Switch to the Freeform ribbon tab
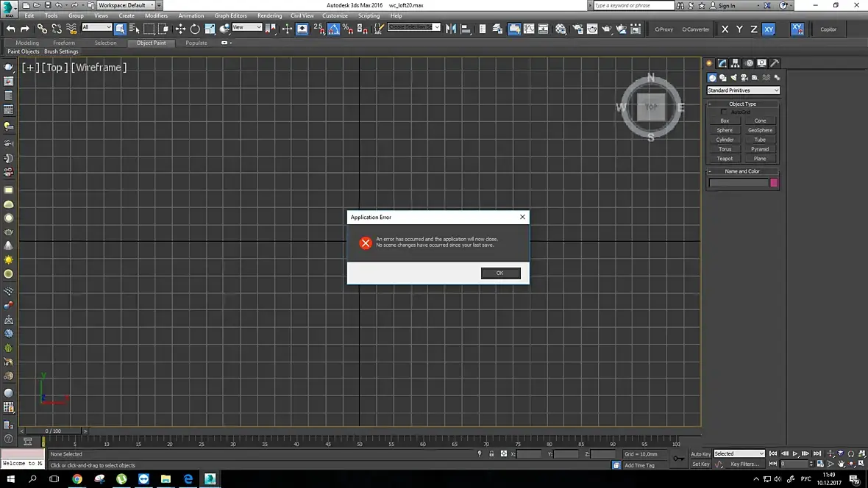The height and width of the screenshot is (488, 868). pyautogui.click(x=64, y=43)
